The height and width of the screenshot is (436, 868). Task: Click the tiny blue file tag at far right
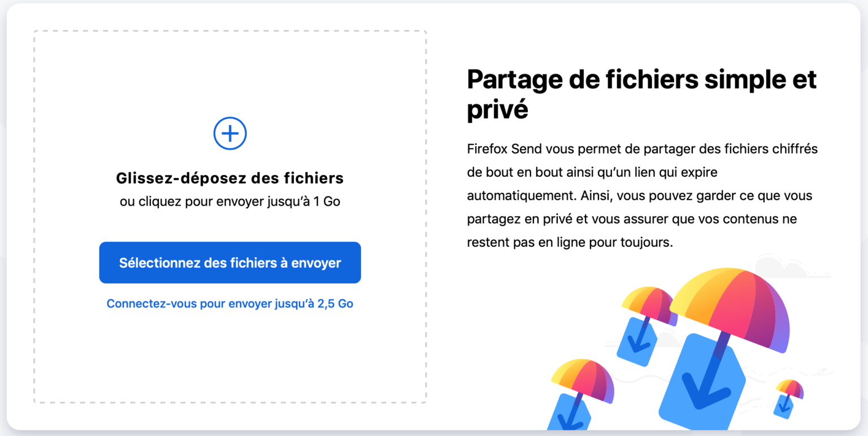(x=784, y=407)
